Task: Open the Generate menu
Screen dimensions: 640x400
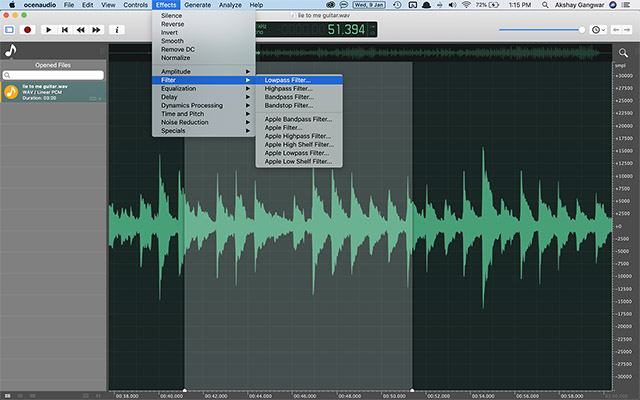Action: tap(198, 5)
